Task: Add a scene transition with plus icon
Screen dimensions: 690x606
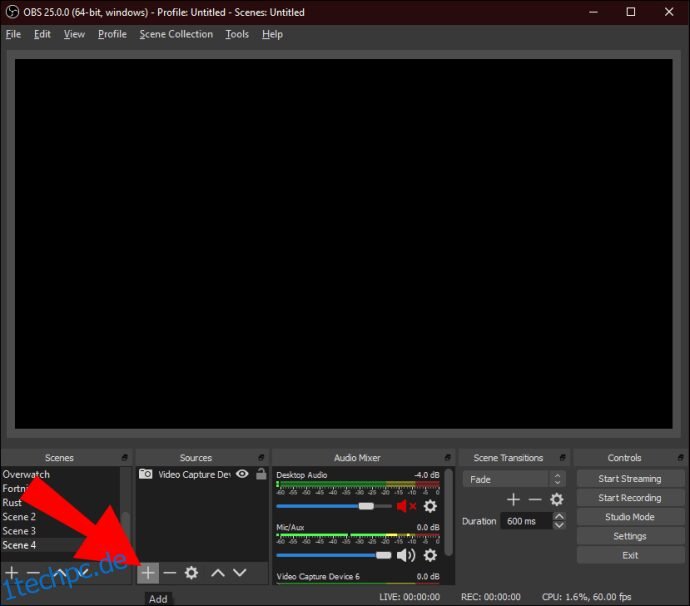Action: click(x=513, y=499)
